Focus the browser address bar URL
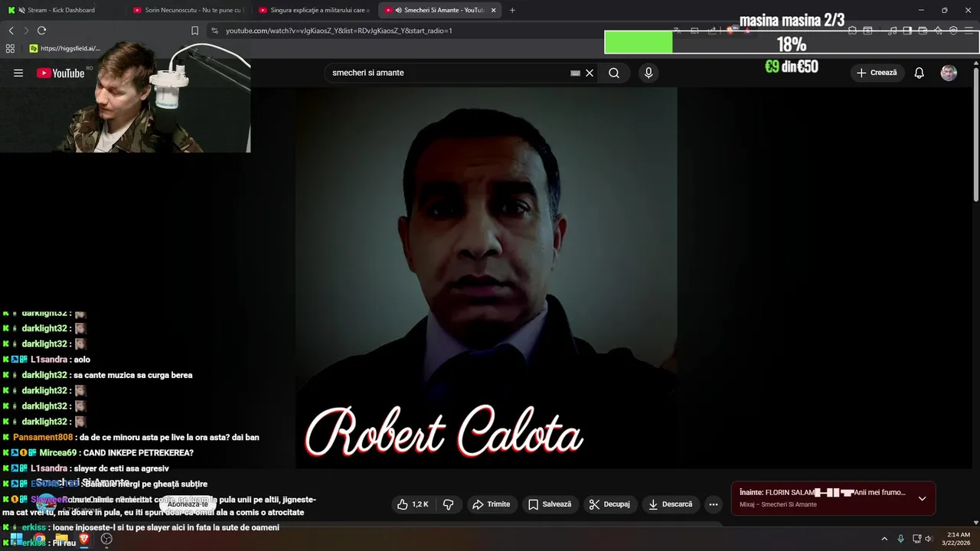The image size is (980, 551). [339, 31]
